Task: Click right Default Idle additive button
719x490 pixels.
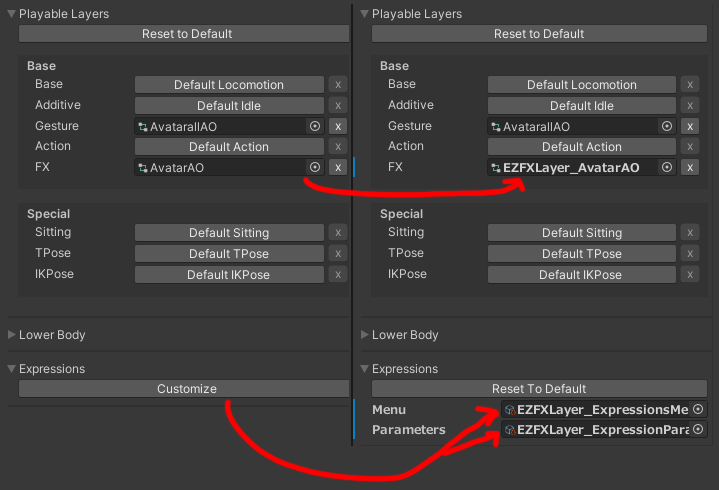Action: click(x=582, y=106)
